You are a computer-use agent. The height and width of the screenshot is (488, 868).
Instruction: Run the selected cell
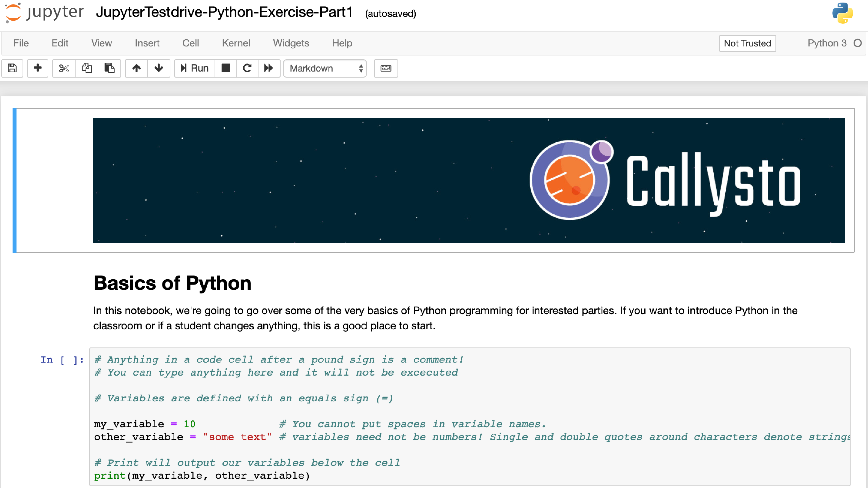(x=195, y=68)
